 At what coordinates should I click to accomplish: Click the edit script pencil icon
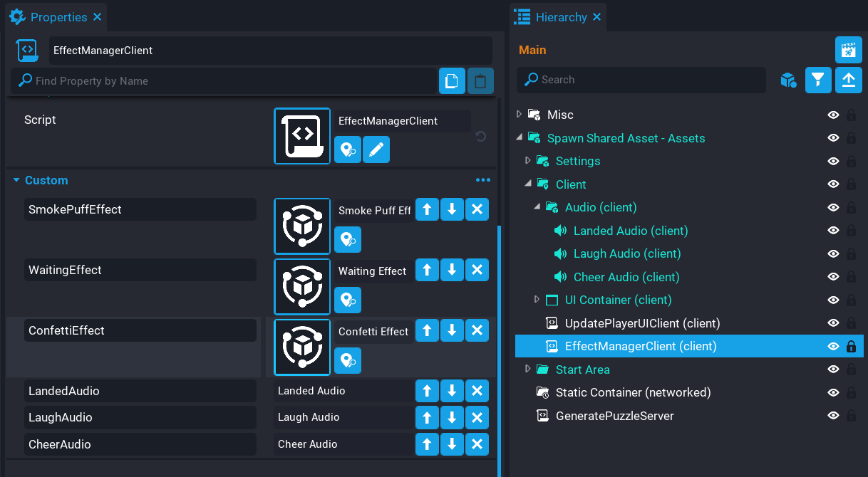[x=376, y=150]
